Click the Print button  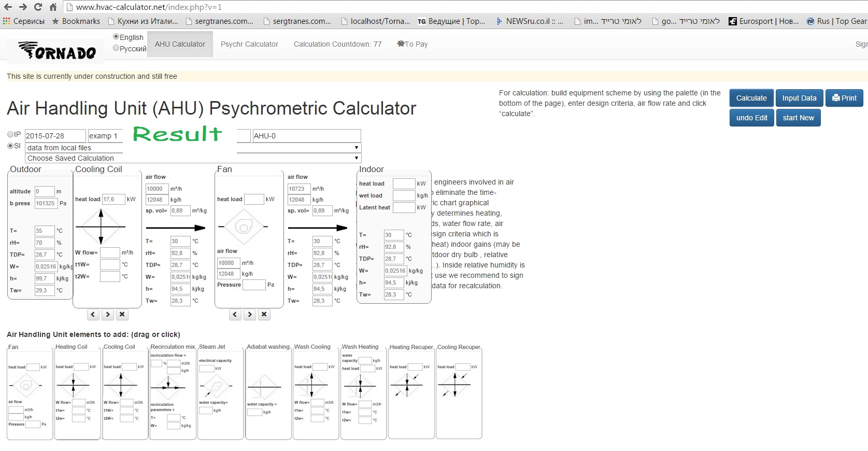pyautogui.click(x=844, y=98)
